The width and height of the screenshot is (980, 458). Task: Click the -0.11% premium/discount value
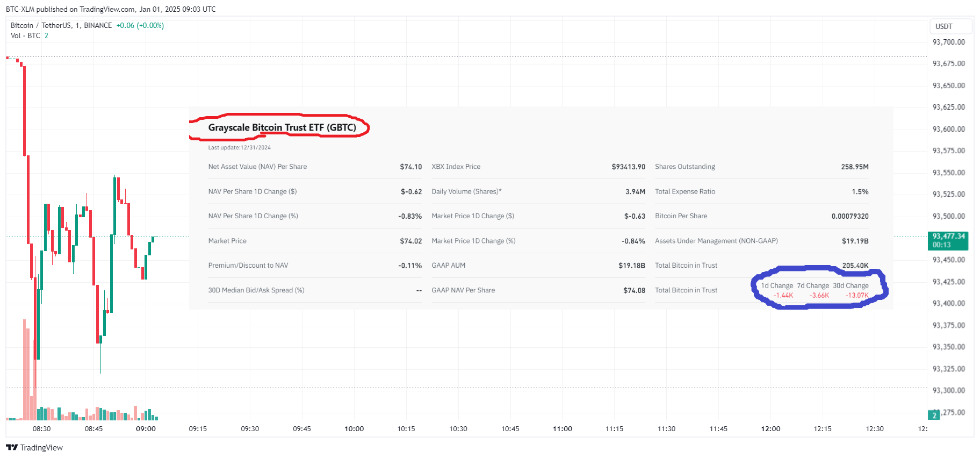pos(410,266)
